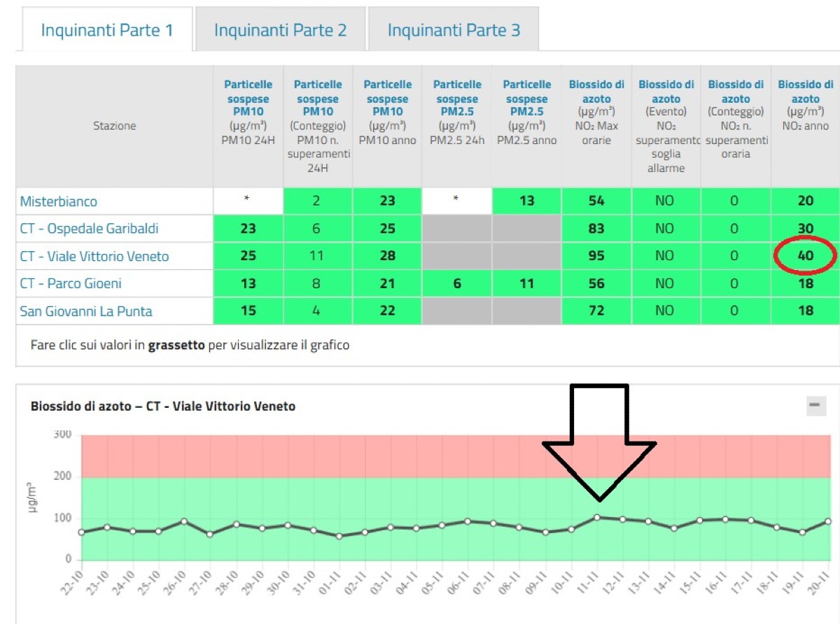Select the CT - Parco Gioeni link

coord(72,283)
